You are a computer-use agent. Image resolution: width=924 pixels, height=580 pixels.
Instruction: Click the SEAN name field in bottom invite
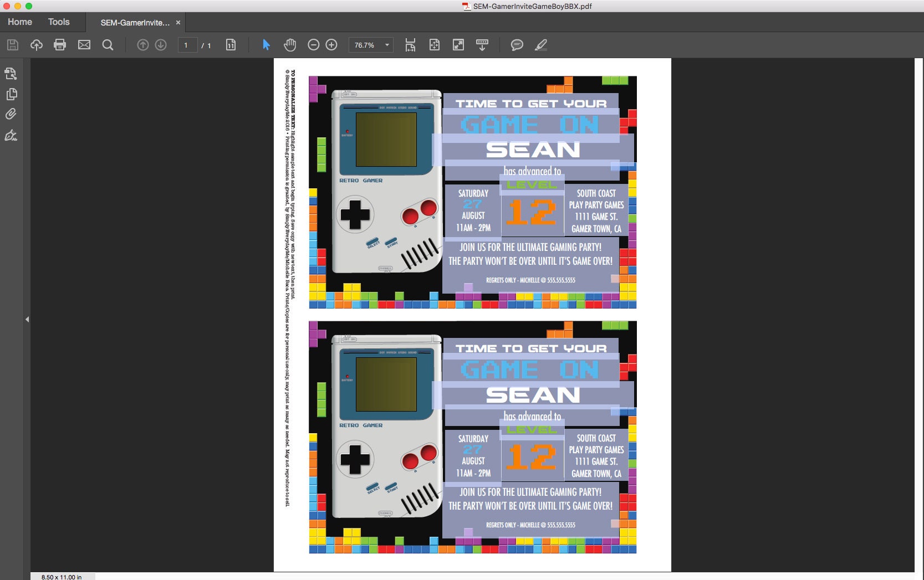pos(533,395)
